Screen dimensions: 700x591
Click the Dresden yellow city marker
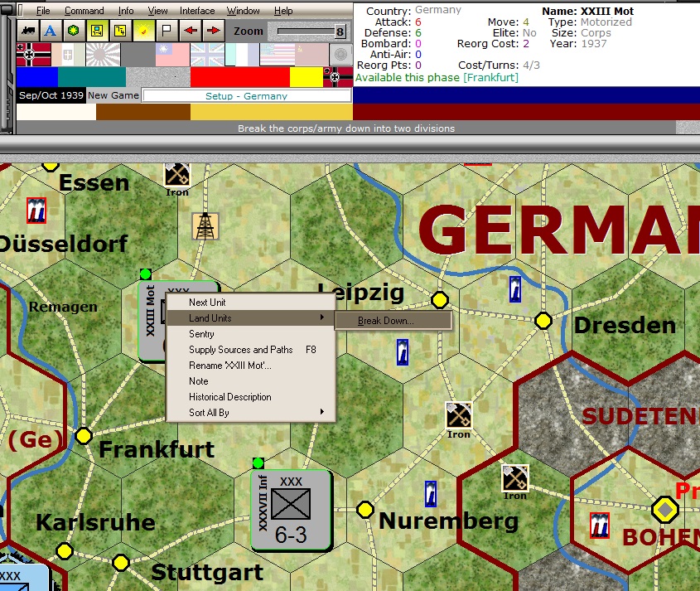543,321
